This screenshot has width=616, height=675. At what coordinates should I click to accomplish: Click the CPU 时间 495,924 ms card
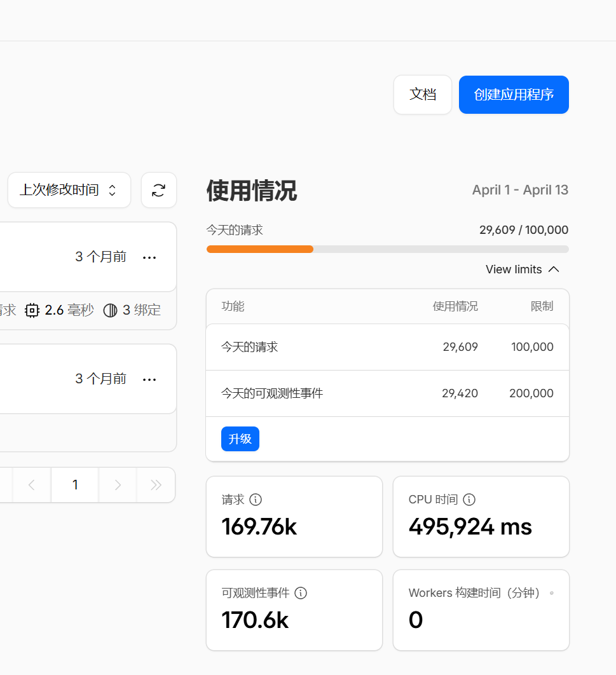(481, 517)
